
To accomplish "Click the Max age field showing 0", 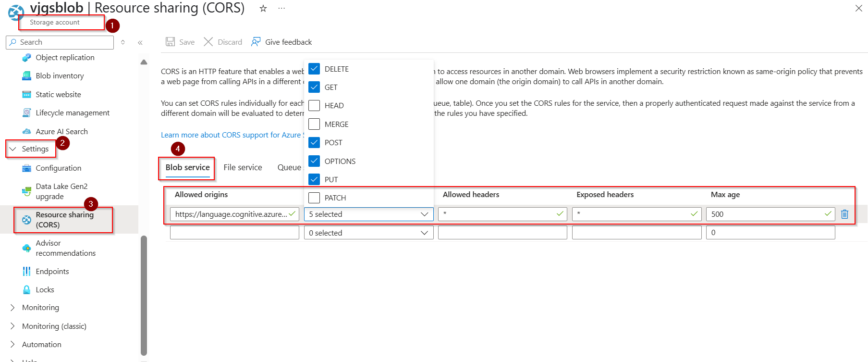I will coord(770,233).
